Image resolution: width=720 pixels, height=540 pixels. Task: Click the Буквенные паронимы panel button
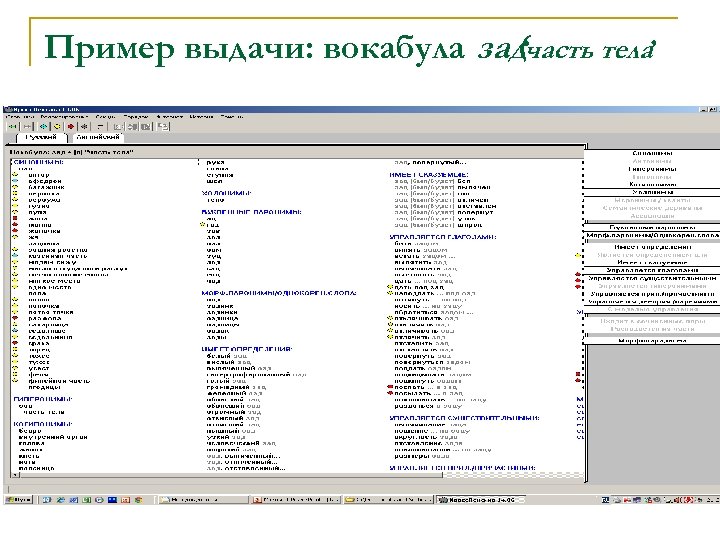[652, 228]
